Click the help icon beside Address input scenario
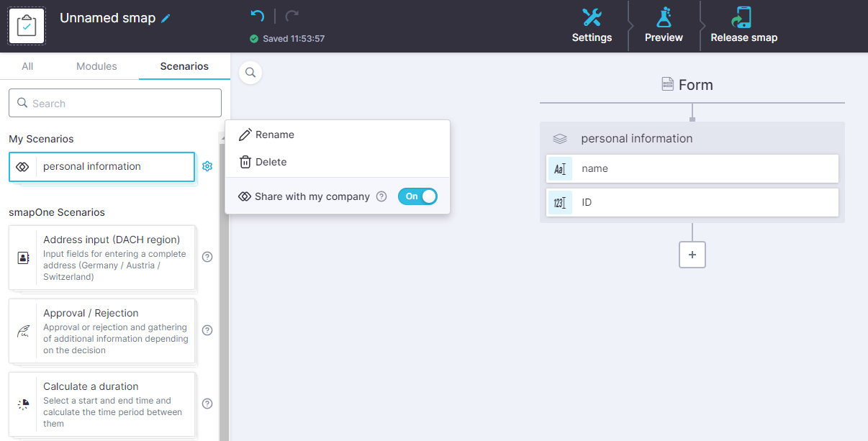This screenshot has width=868, height=441. coord(207,257)
